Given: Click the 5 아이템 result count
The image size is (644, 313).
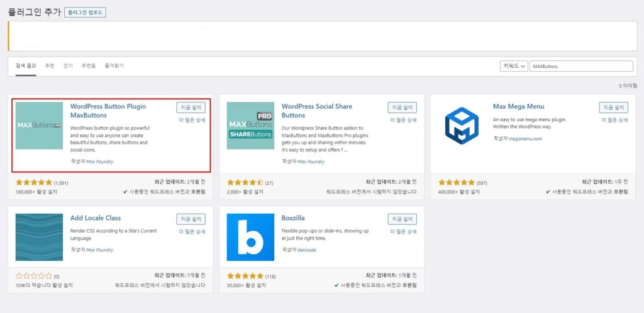Looking at the screenshot, I should click(x=628, y=85).
